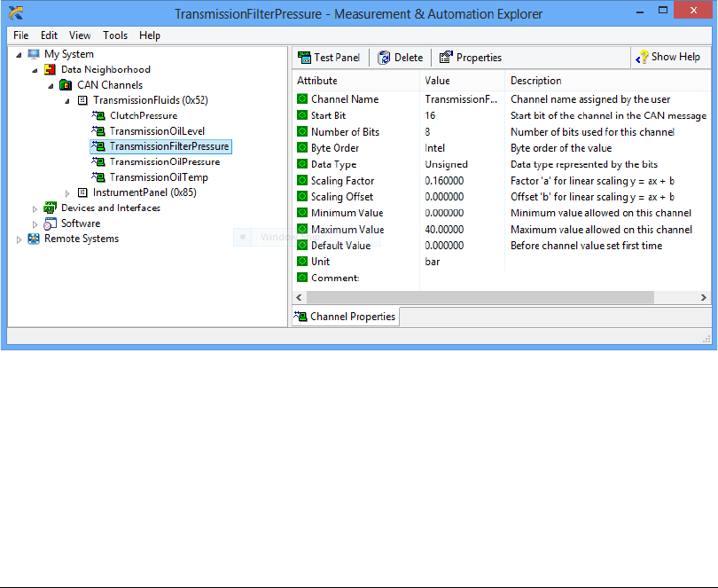Click the Delete toolbar icon
Screen dimensions: 718x588
[384, 58]
